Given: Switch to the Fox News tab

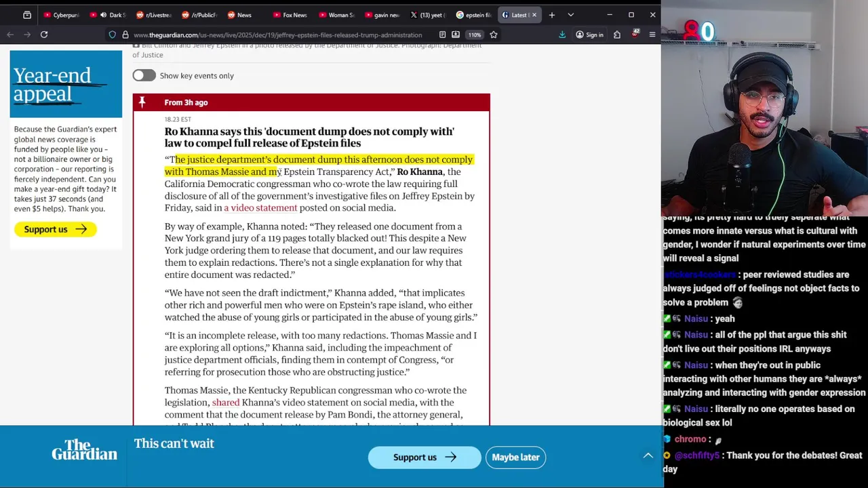Looking at the screenshot, I should coord(292,15).
